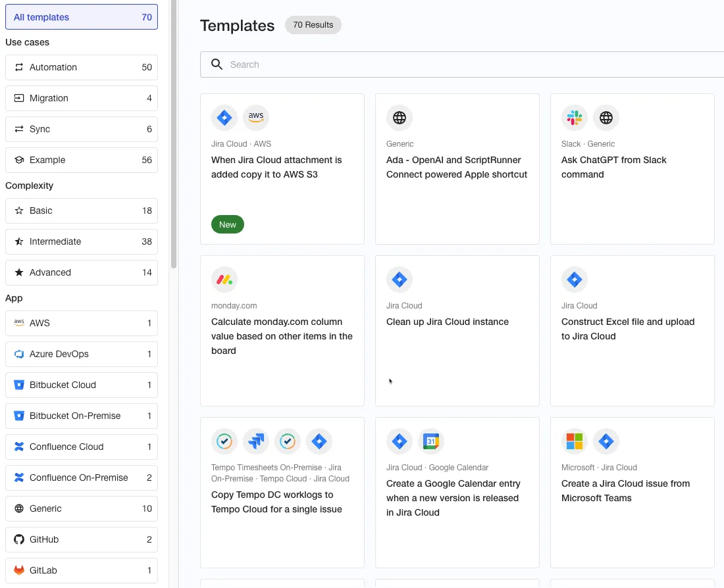Click the search magnifier icon
The width and height of the screenshot is (724, 588).
click(x=217, y=64)
